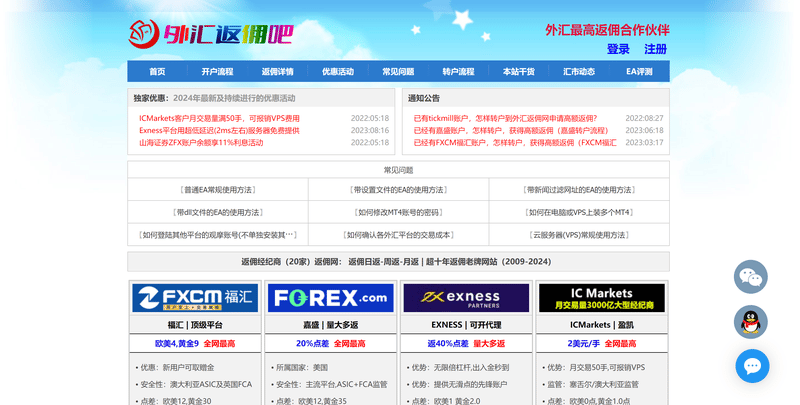This screenshot has width=800, height=405.
Task: Open 常见问题 in the navigation bar
Action: click(x=398, y=71)
